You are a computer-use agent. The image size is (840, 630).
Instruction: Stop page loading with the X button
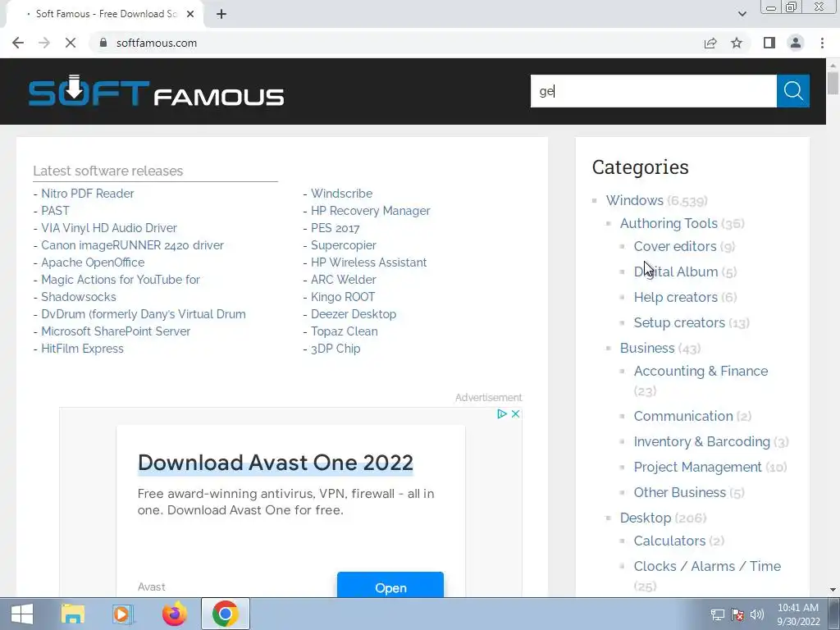pos(71,43)
